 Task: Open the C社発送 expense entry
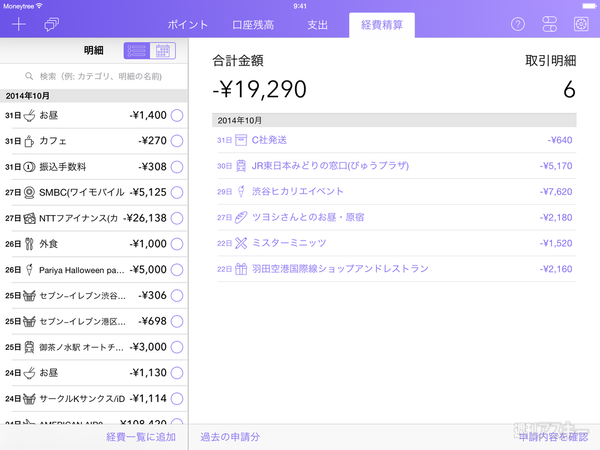(396, 140)
